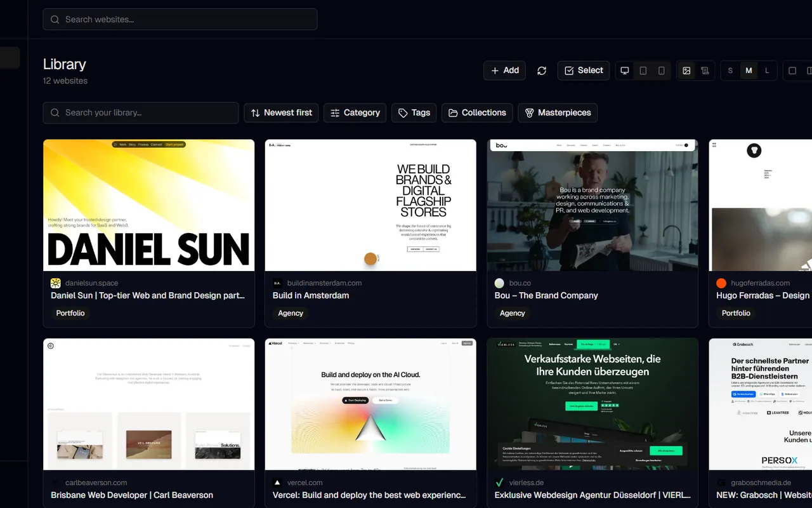The image size is (812, 508).
Task: Switch to tablet viewport preview
Action: tap(643, 70)
